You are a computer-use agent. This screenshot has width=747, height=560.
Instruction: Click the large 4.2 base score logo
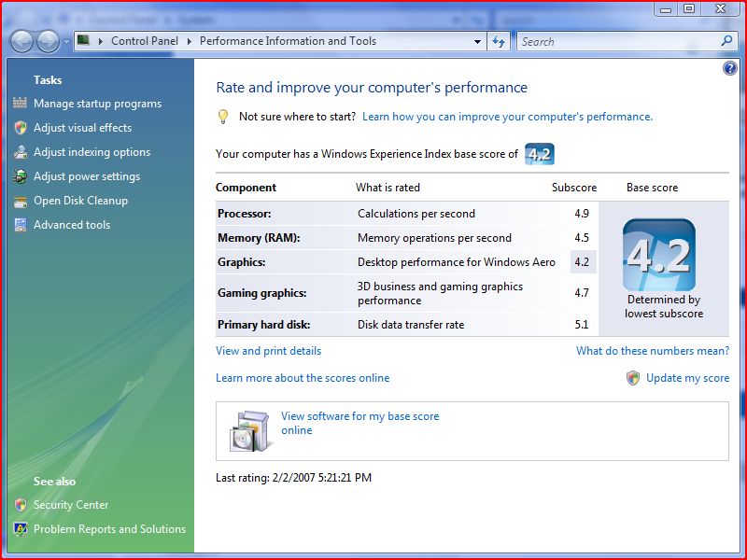tap(659, 255)
